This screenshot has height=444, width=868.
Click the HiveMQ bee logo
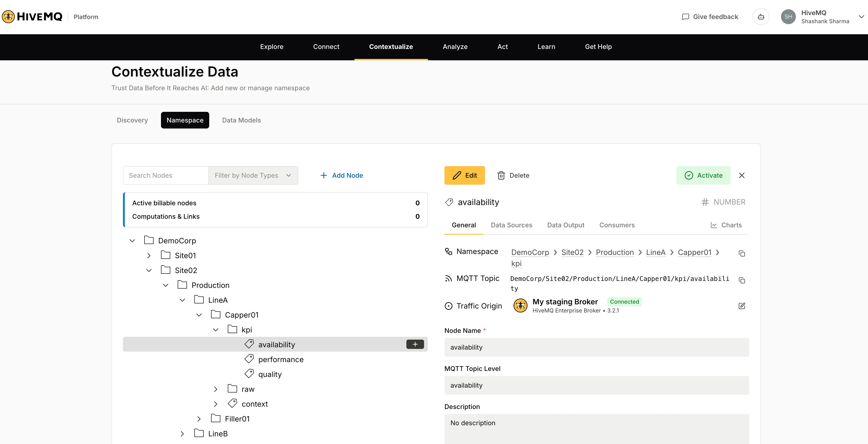tap(8, 16)
